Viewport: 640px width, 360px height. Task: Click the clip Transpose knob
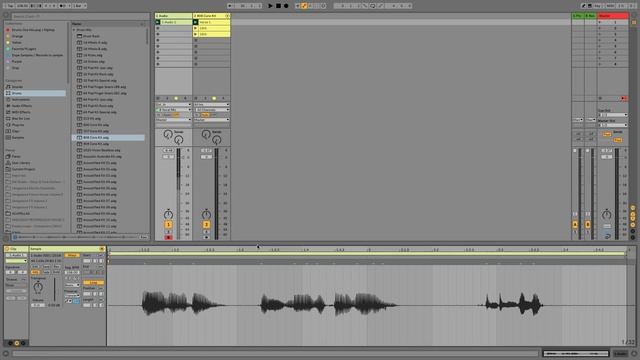[38, 286]
